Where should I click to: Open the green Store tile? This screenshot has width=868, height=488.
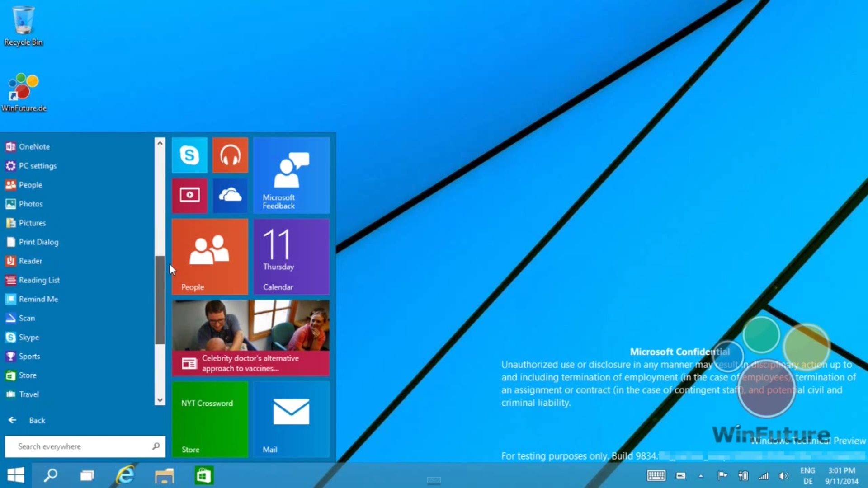click(210, 419)
